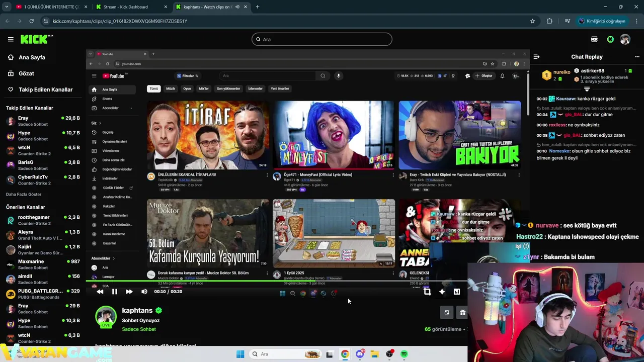
Task: Focus the Kick search field labeled Ara
Action: pyautogui.click(x=322, y=39)
